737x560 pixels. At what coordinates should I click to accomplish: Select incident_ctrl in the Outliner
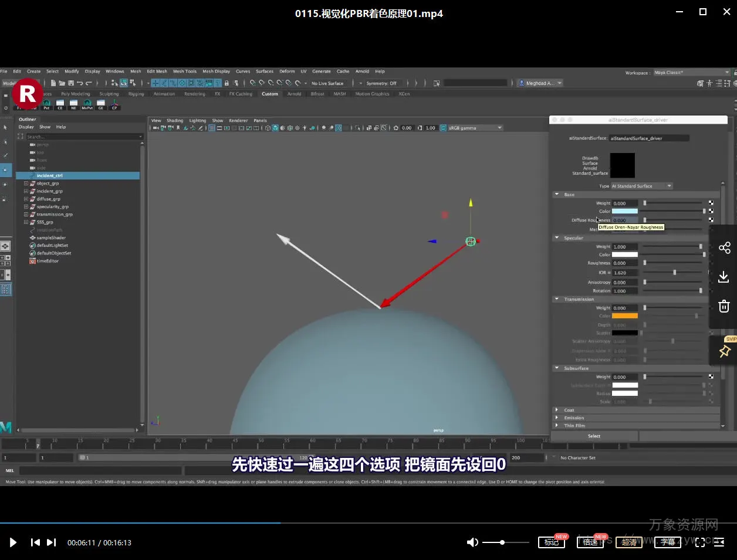[49, 176]
